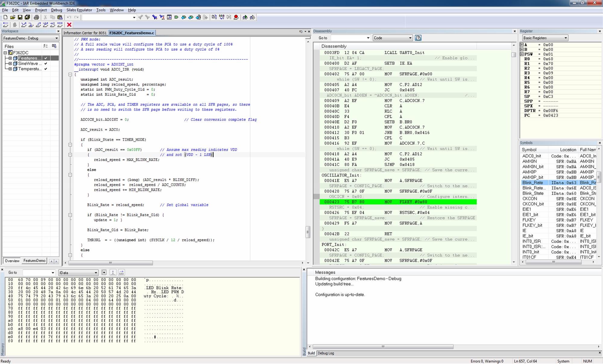Toggle the Temperature project checkmark

(x=46, y=69)
